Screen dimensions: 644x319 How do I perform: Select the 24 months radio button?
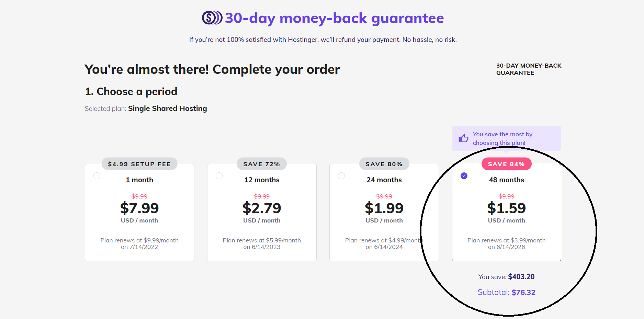pos(341,176)
